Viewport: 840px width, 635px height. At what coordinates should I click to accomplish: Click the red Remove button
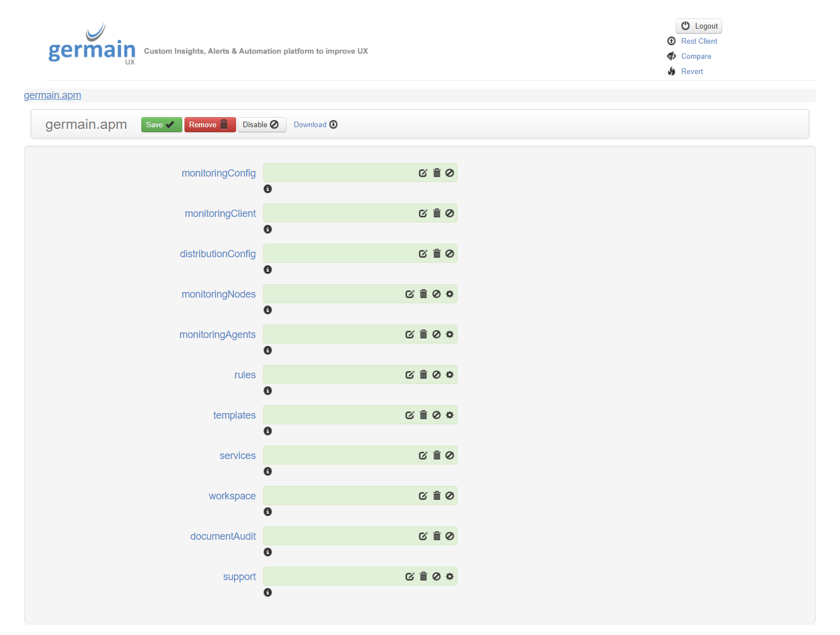209,124
